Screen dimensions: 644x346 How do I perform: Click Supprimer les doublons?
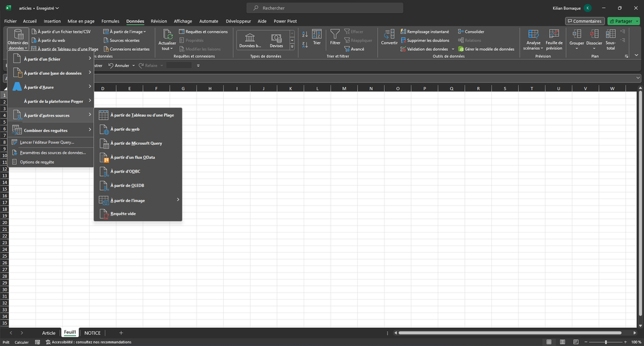tap(425, 40)
